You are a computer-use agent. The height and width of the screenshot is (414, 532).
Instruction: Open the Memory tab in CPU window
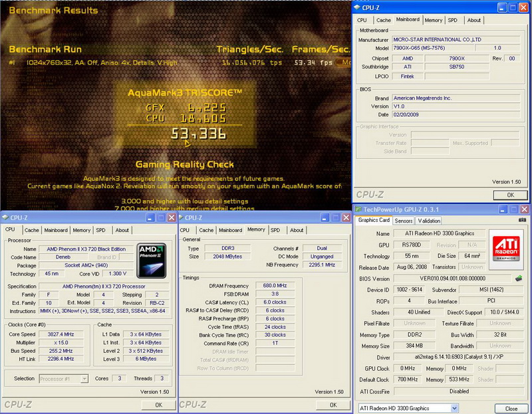coord(81,230)
